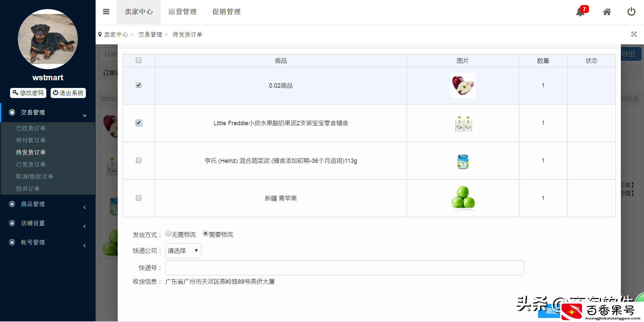Click the 快递号 input field
The height and width of the screenshot is (322, 644).
click(x=344, y=268)
